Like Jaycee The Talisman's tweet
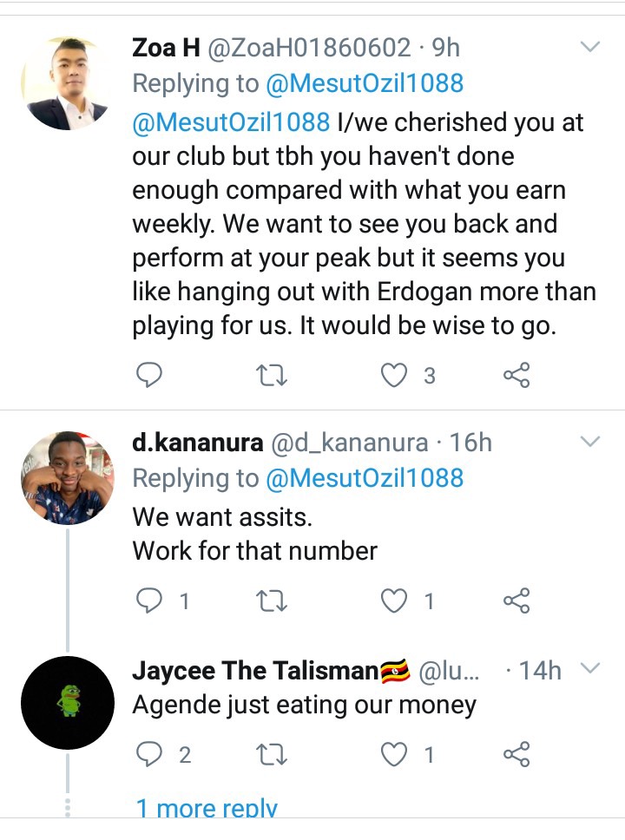This screenshot has height=840, width=625. (x=395, y=755)
